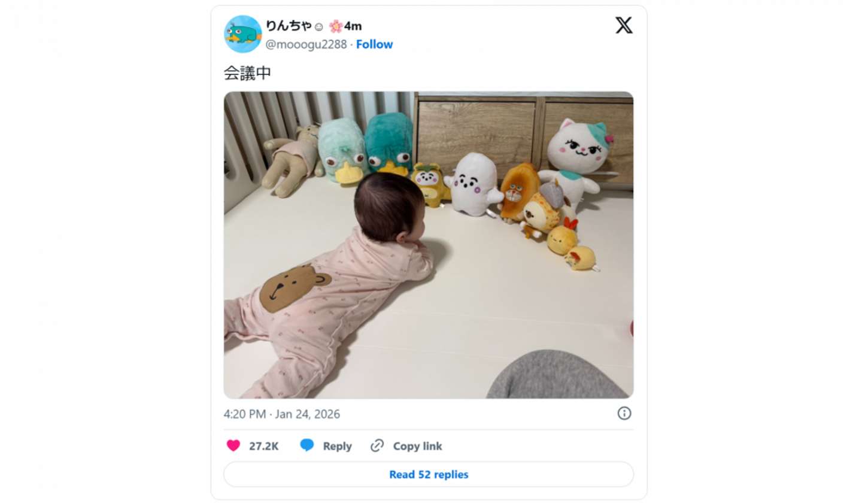Open Read 52 replies

[429, 474]
